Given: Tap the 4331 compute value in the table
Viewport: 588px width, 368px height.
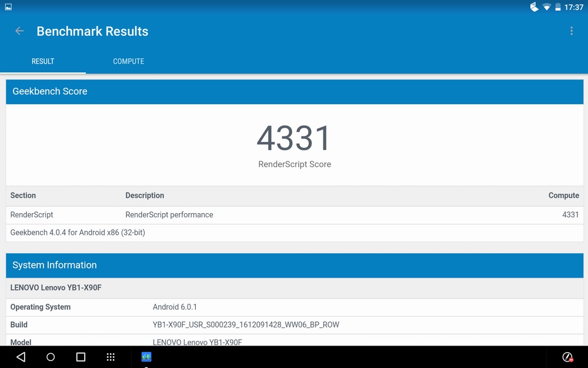Looking at the screenshot, I should click(570, 215).
